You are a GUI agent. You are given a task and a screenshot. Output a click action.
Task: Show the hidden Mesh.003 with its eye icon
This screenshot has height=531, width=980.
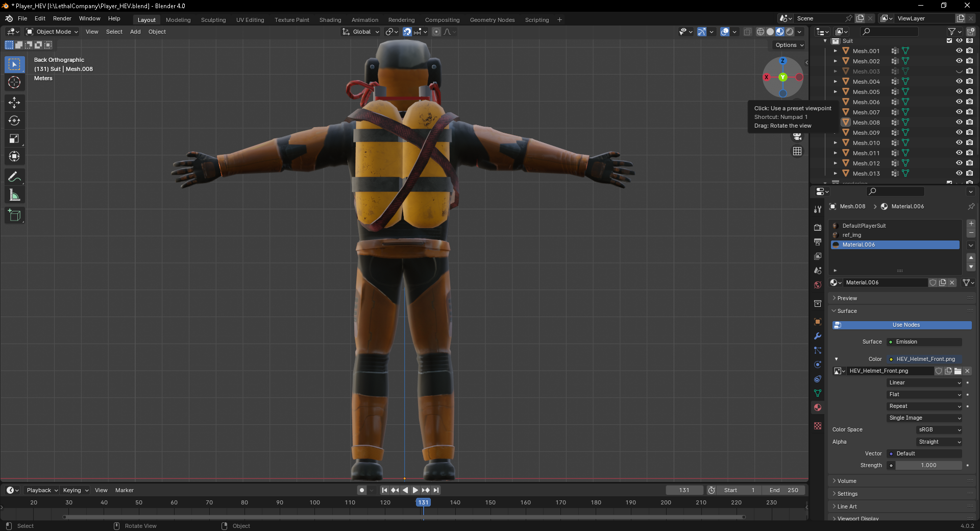coord(959,71)
